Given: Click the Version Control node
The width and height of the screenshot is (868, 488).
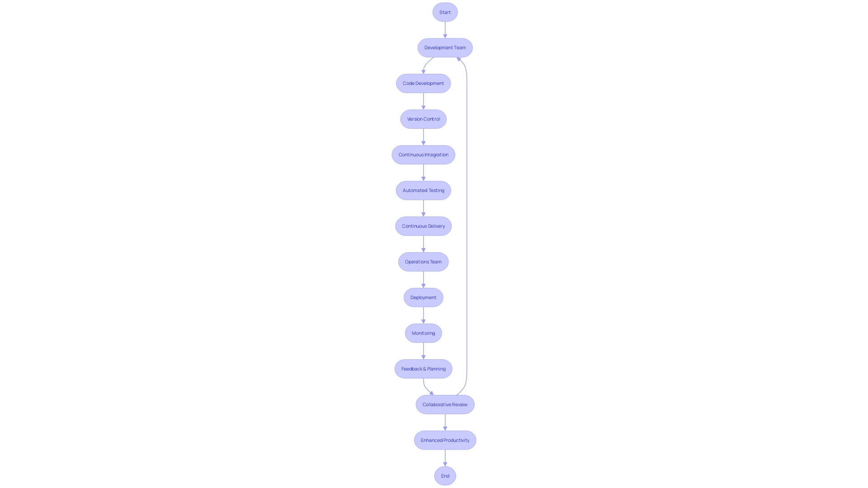Looking at the screenshot, I should [x=423, y=118].
